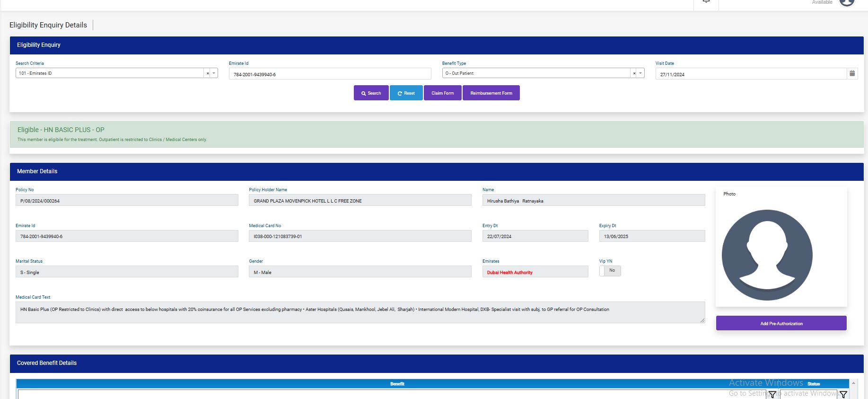Click the user avatar in top bar
Screen dimensions: 868x399
point(847,2)
